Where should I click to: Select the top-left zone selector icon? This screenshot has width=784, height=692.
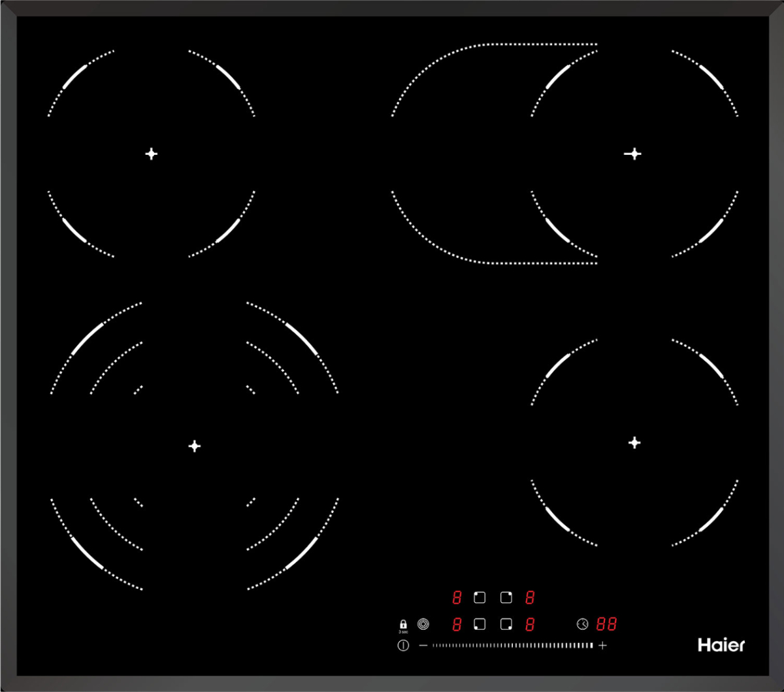tap(480, 597)
